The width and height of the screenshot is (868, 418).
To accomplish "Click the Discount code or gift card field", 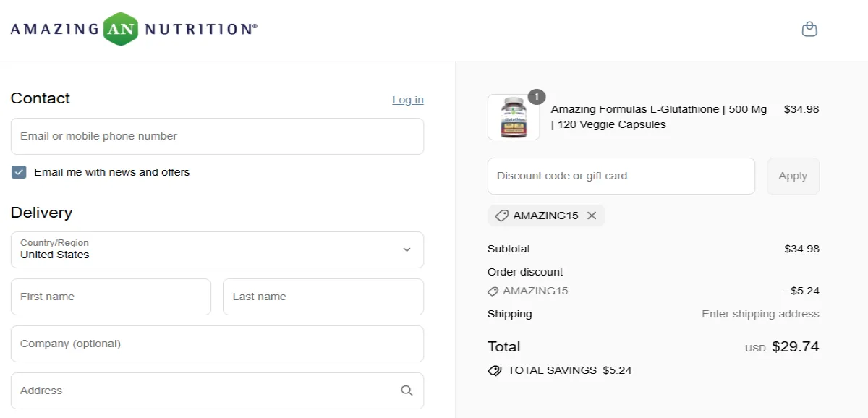I will 621,176.
